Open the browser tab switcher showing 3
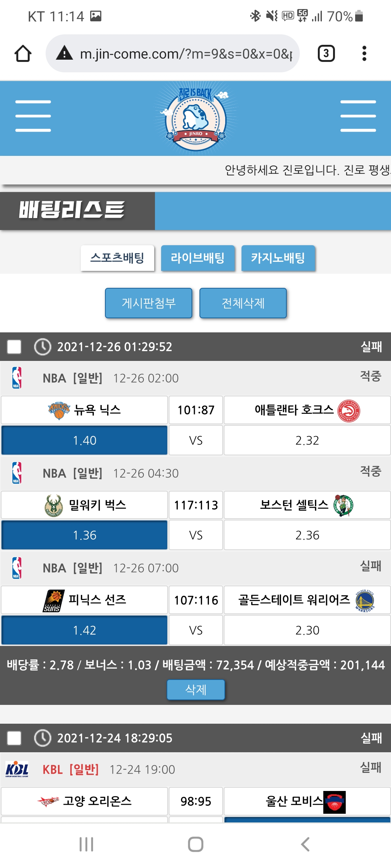 326,54
